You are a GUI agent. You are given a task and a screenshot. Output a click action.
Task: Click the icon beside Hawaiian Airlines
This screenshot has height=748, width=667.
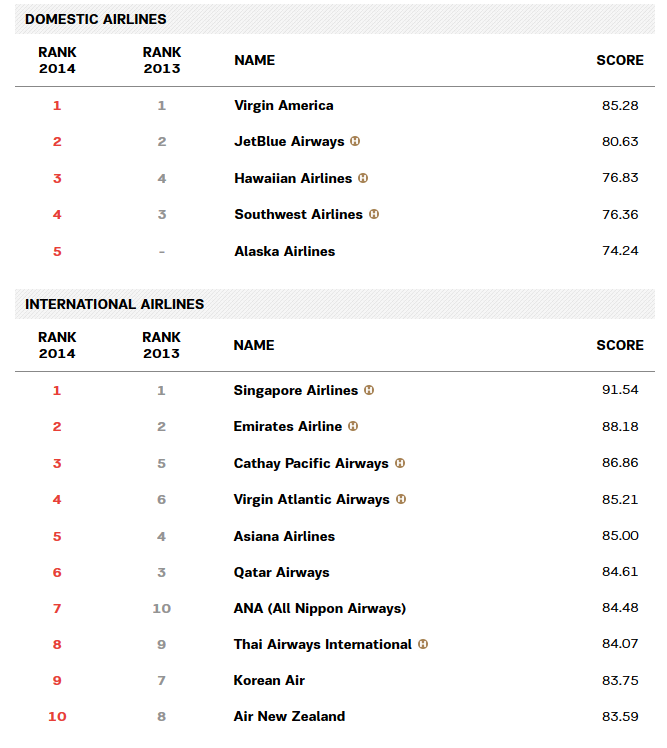click(x=363, y=178)
